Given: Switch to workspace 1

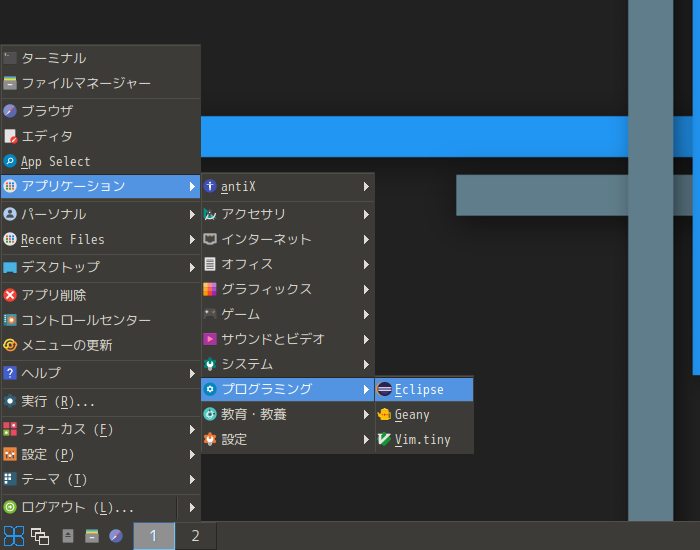Looking at the screenshot, I should tap(154, 536).
